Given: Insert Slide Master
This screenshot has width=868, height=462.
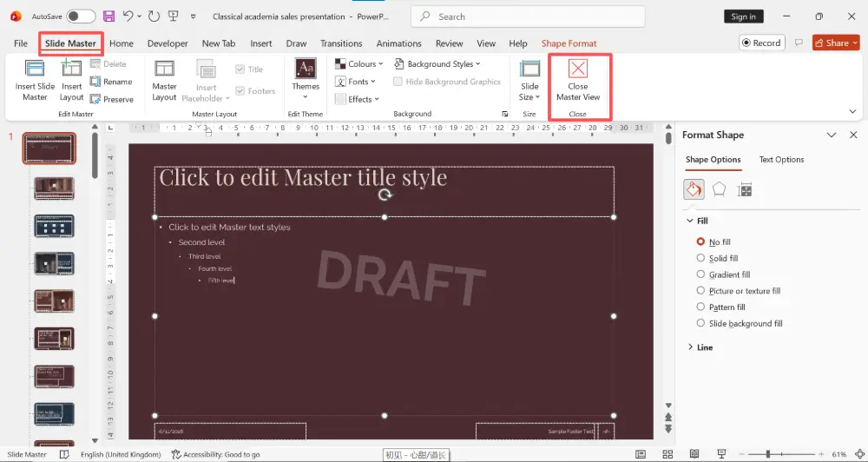Looking at the screenshot, I should pos(35,80).
